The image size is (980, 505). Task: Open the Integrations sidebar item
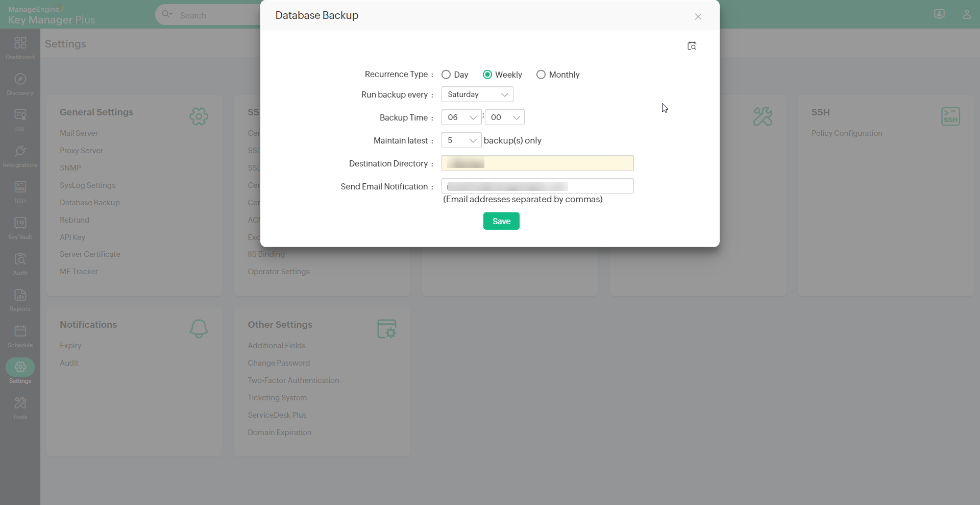point(20,156)
